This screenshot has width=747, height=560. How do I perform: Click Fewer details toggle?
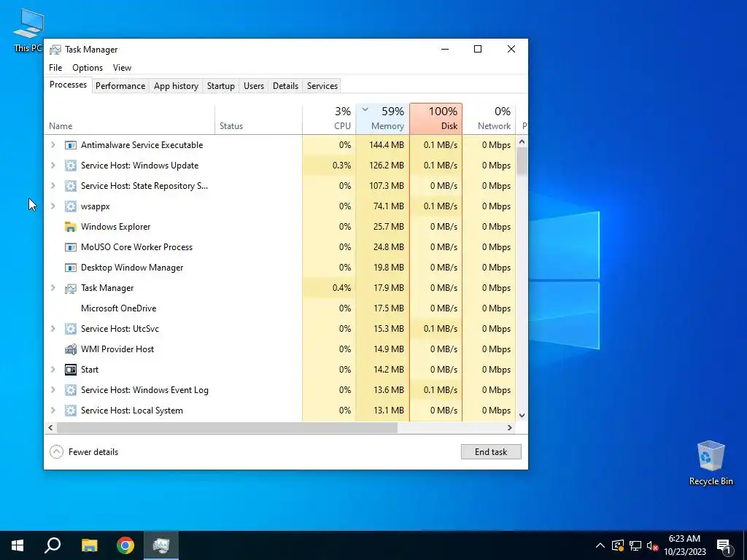click(84, 452)
